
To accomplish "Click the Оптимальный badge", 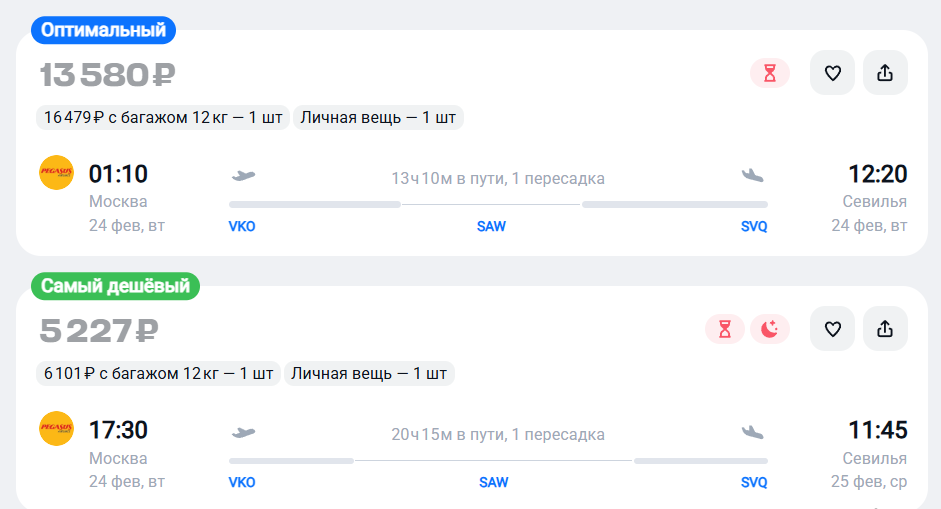I will click(103, 31).
